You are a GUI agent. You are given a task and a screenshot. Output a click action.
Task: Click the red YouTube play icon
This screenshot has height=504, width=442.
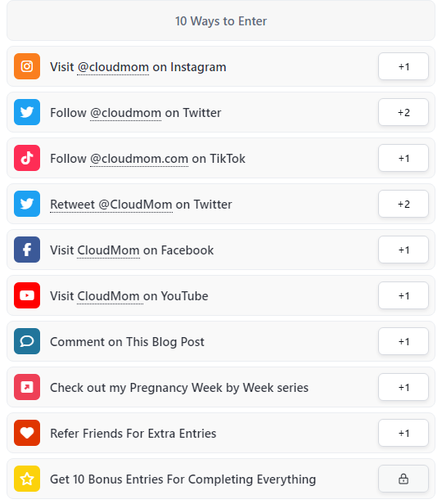tap(27, 295)
